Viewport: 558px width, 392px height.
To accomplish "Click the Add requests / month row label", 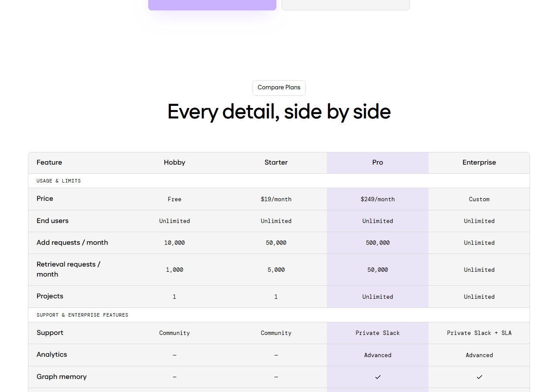I will 72,243.
